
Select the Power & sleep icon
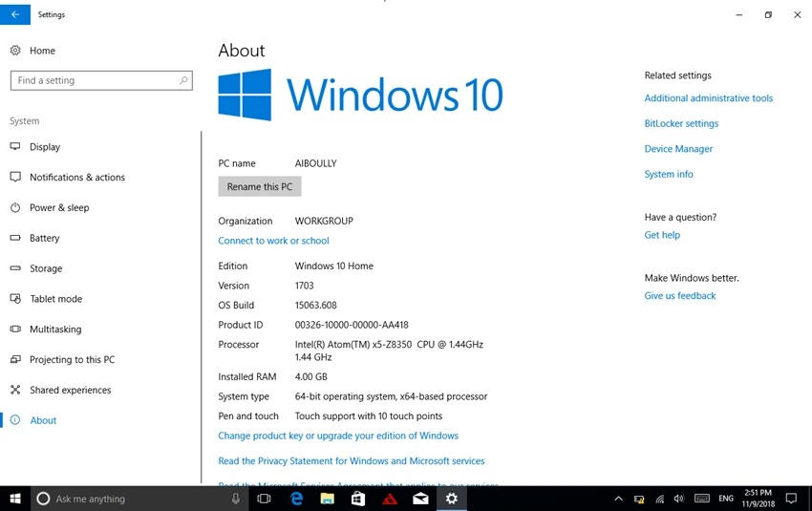click(15, 207)
